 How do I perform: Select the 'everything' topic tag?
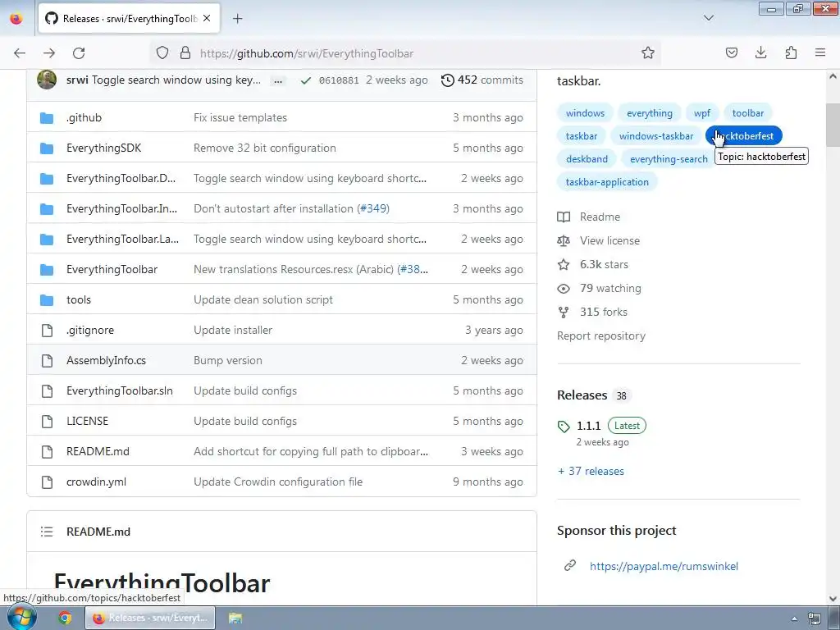[650, 113]
